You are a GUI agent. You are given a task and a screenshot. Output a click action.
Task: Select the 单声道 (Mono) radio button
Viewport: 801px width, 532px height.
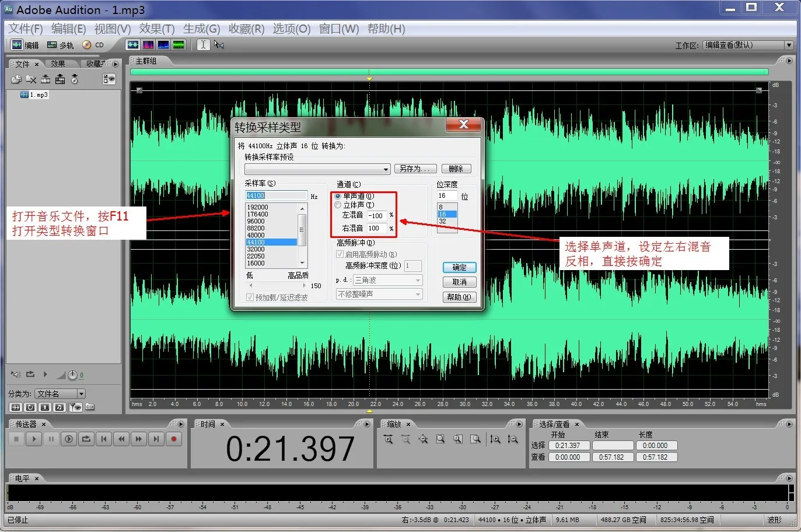(338, 196)
